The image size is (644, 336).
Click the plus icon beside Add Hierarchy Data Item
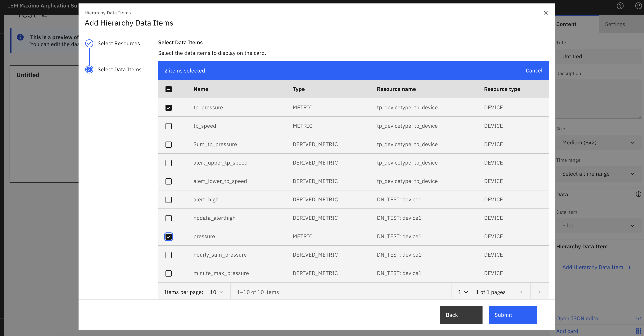click(x=629, y=267)
